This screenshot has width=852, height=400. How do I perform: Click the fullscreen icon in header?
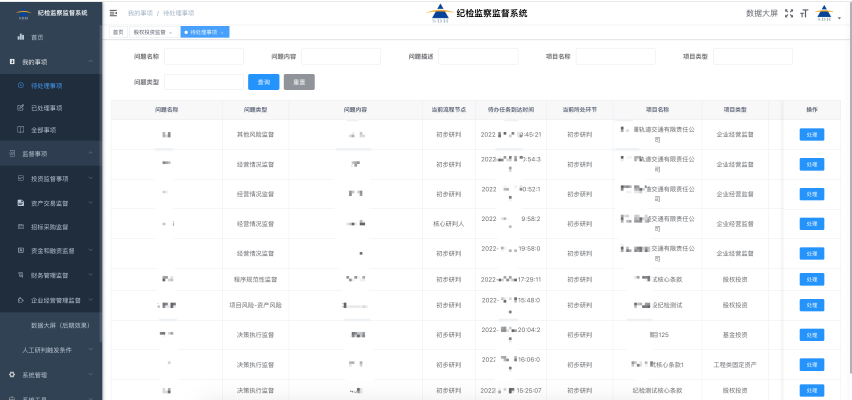789,13
